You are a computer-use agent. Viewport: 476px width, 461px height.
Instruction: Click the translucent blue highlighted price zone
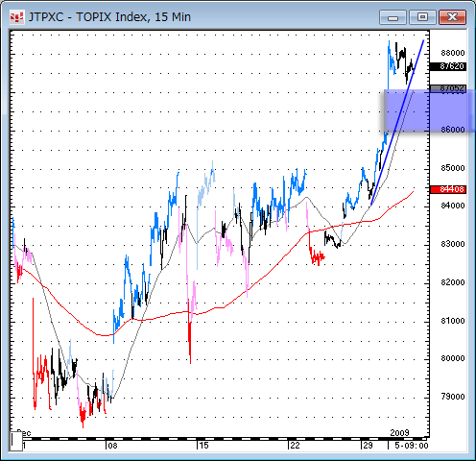[429, 110]
